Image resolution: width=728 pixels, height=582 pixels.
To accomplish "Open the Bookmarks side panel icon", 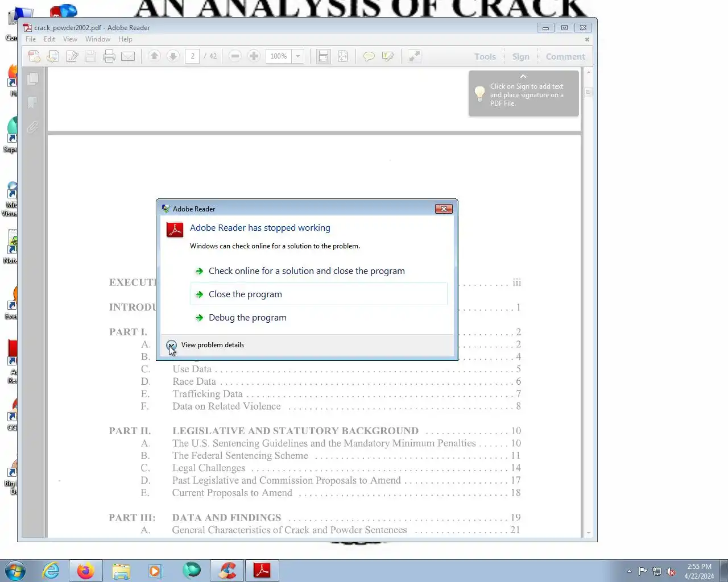I will click(x=33, y=103).
